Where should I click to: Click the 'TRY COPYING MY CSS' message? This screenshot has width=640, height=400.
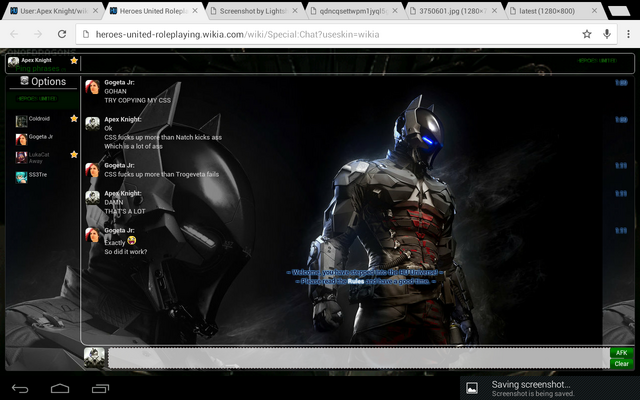[138, 100]
